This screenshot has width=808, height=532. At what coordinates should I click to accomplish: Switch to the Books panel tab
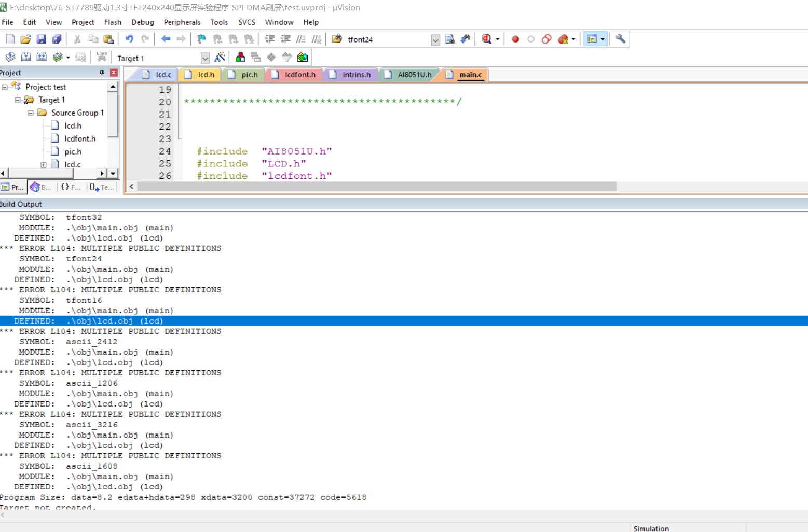click(41, 187)
